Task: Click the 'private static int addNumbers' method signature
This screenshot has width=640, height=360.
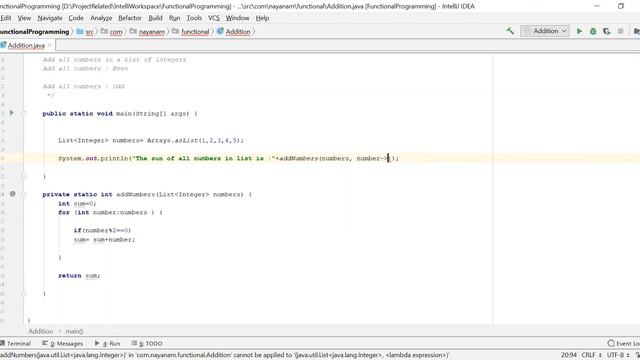Action: click(147, 194)
